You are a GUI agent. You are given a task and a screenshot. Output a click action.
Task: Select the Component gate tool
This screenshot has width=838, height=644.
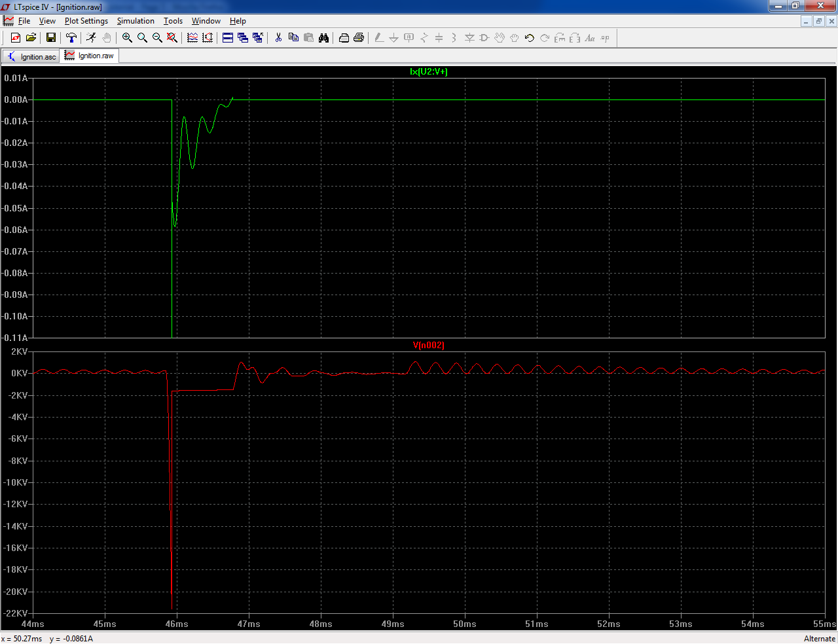pos(484,38)
